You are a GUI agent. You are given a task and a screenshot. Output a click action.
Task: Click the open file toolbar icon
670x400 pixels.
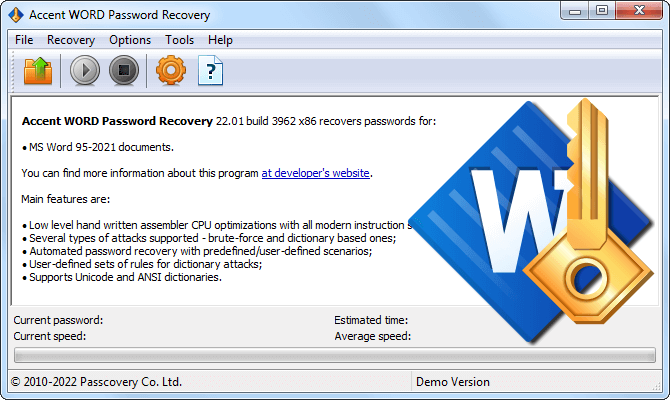click(x=38, y=71)
